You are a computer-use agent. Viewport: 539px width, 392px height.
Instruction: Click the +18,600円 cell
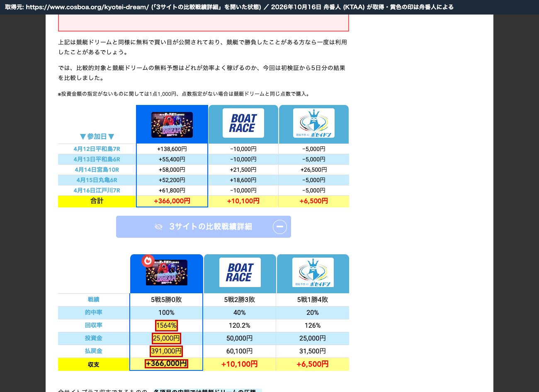(243, 180)
